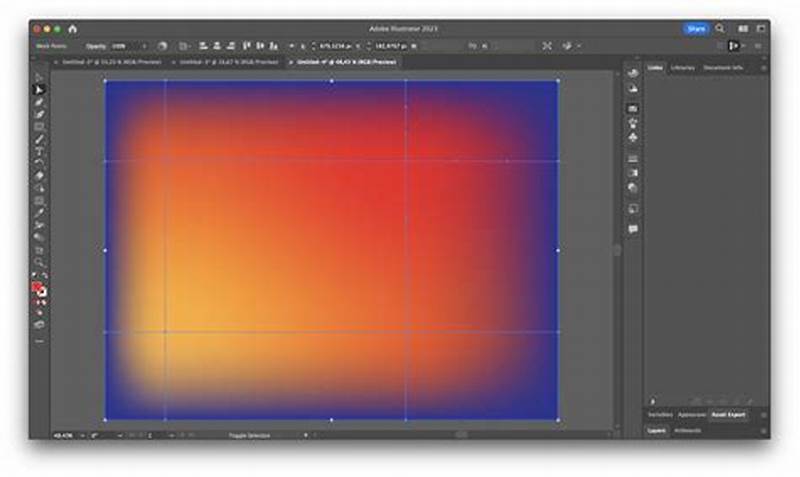Click the vertical scrollbar thumb beside canvas

(617, 250)
